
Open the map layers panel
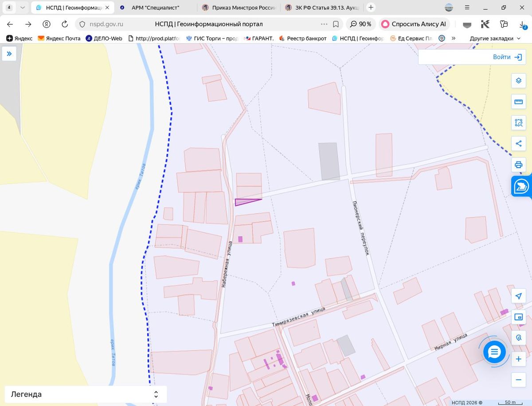pyautogui.click(x=518, y=81)
